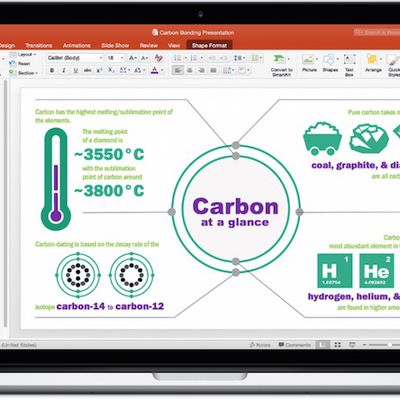
Task: Open Quick Styles gallery
Action: point(393,60)
